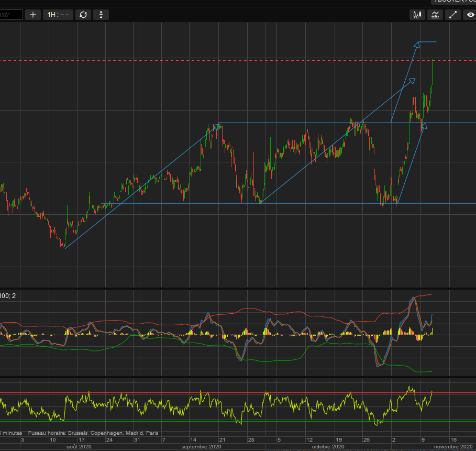The width and height of the screenshot is (476, 451).
Task: Click 'novembre 2020' on the time axis
Action: pyautogui.click(x=453, y=447)
